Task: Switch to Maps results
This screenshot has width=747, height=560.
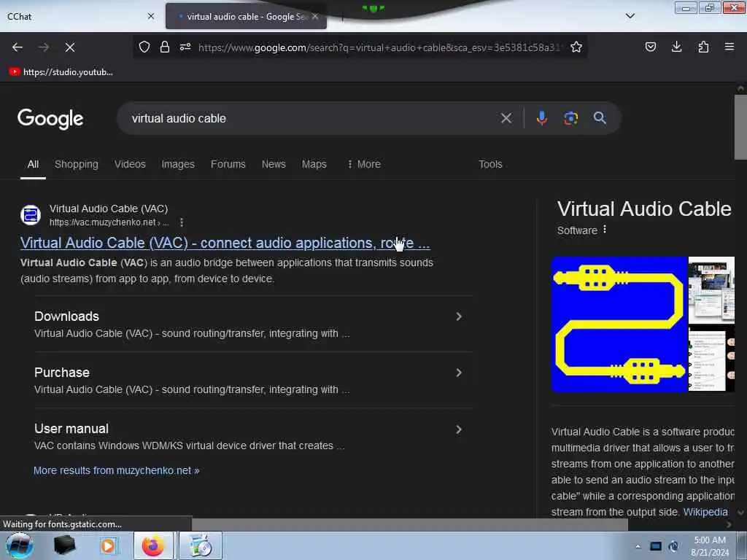Action: [314, 164]
